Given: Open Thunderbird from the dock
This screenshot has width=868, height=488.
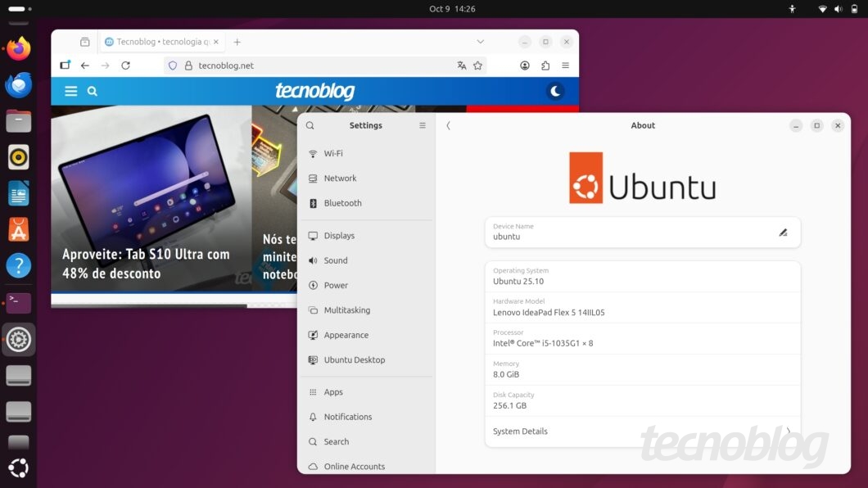Looking at the screenshot, I should click(x=18, y=84).
